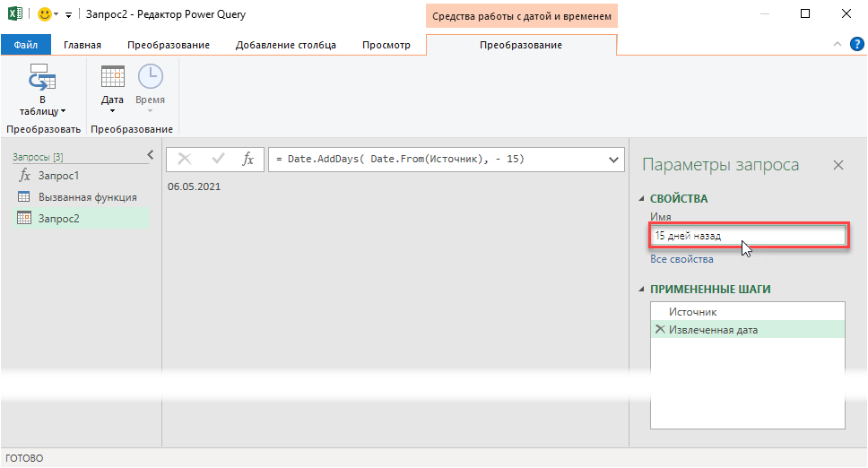868x468 pixels.
Task: Click the fx function icon
Action: (x=248, y=159)
